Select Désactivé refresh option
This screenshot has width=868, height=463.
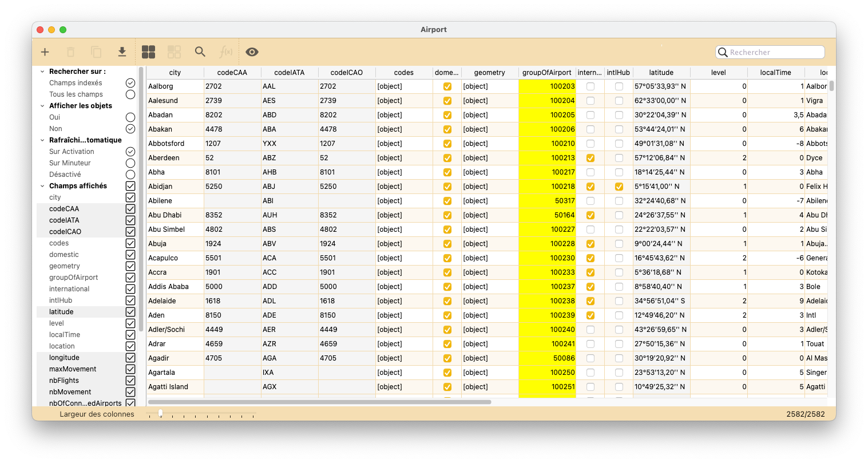(x=130, y=175)
